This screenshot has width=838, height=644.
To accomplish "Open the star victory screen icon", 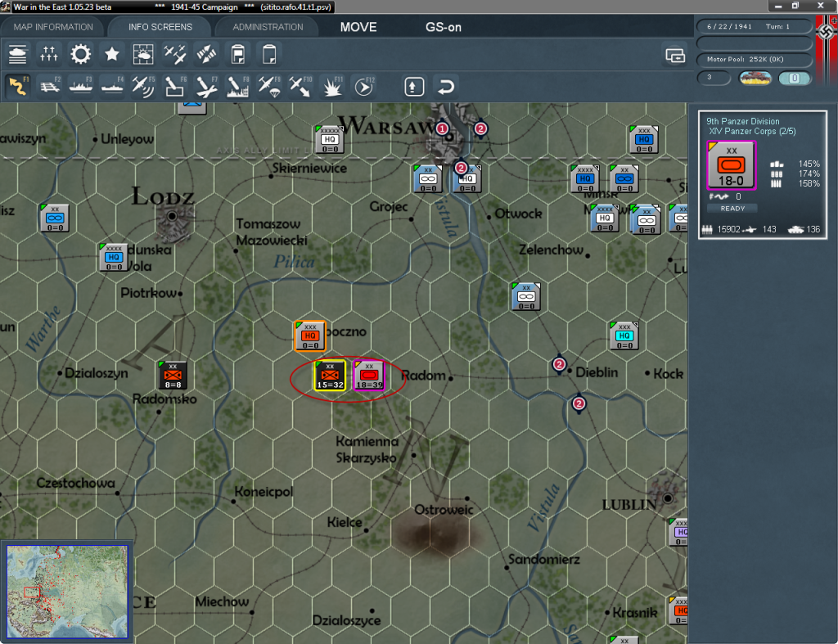I will 111,54.
